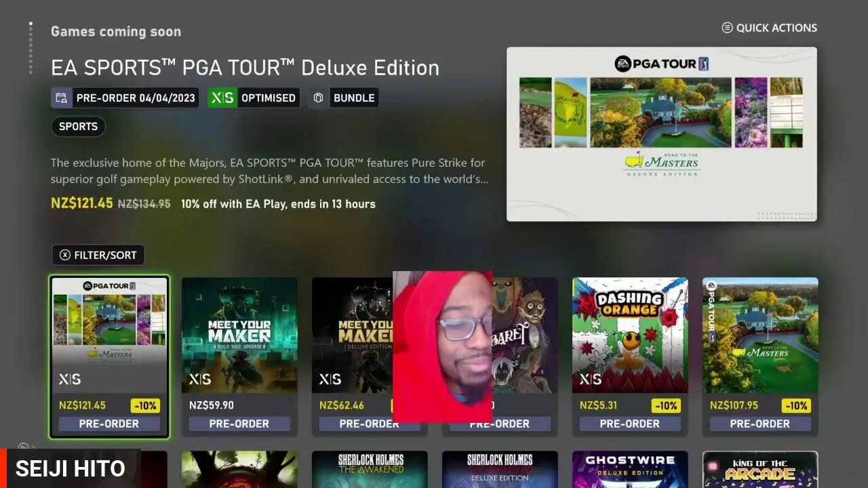Select the Sports genre tag
The height and width of the screenshot is (488, 868).
78,126
